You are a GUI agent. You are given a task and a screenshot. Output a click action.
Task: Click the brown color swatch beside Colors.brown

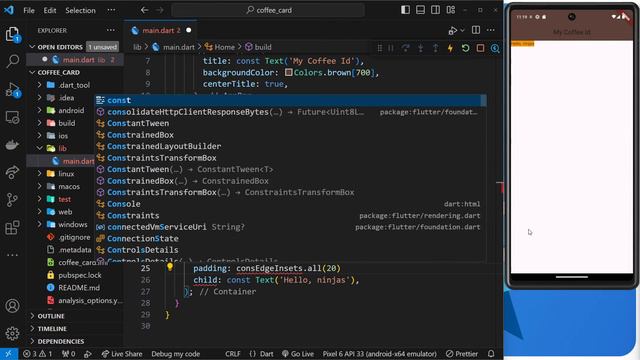point(289,73)
